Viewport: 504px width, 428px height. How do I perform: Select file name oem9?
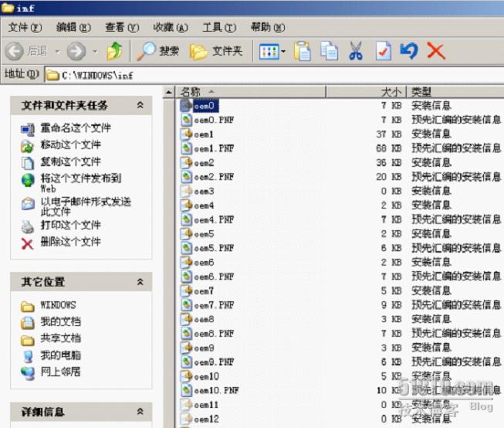point(204,348)
